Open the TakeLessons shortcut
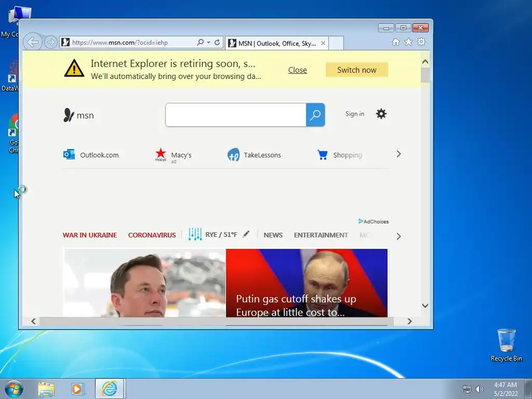This screenshot has width=532, height=399. click(254, 155)
